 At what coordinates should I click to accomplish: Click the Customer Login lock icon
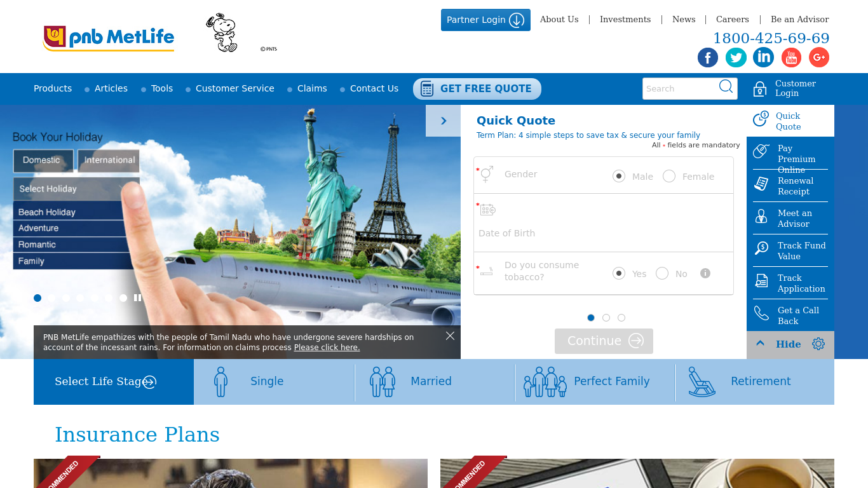[759, 89]
